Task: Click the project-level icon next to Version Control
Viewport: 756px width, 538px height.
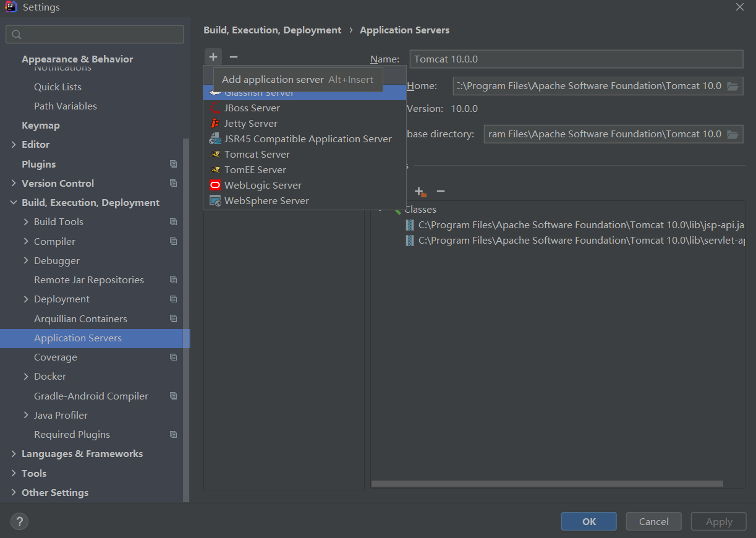Action: (173, 184)
